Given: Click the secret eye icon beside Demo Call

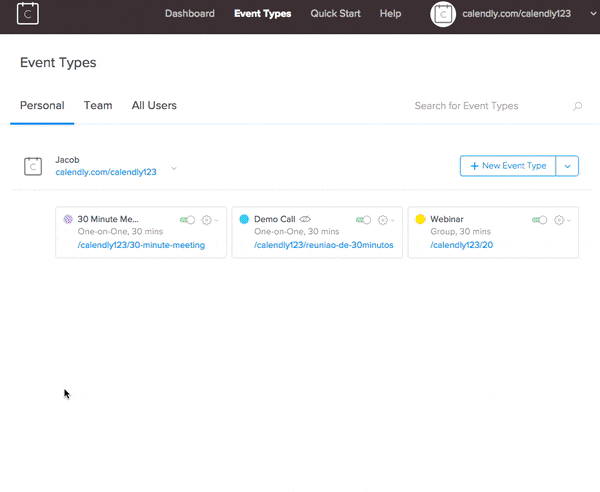Looking at the screenshot, I should point(305,219).
